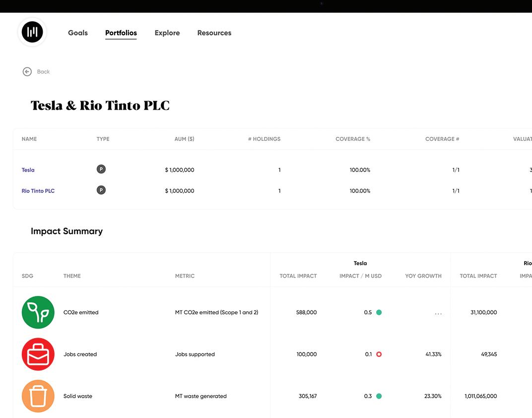Sort by the NAME column header
532x418 pixels.
pyautogui.click(x=29, y=139)
